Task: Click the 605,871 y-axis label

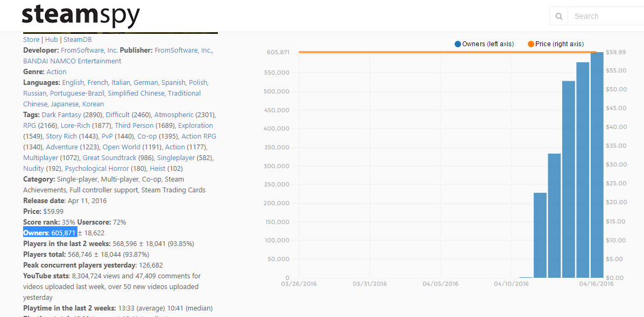Action: pos(278,52)
